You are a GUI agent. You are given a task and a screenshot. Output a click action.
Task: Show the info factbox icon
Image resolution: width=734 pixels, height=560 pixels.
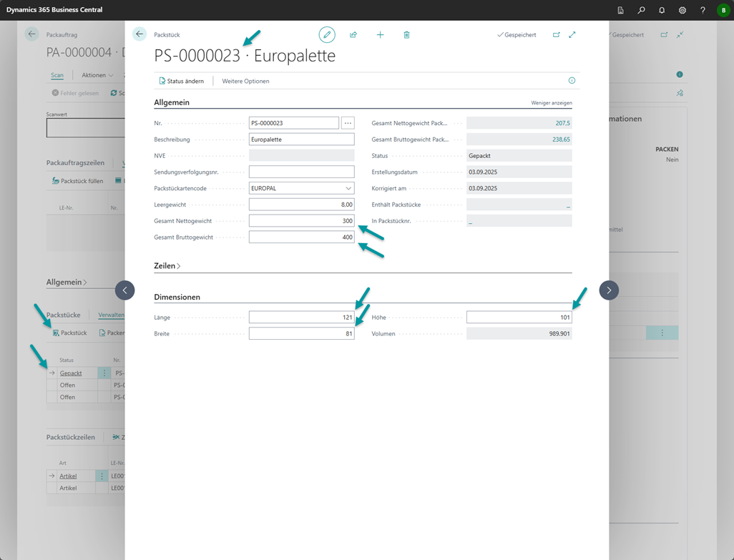click(x=572, y=81)
